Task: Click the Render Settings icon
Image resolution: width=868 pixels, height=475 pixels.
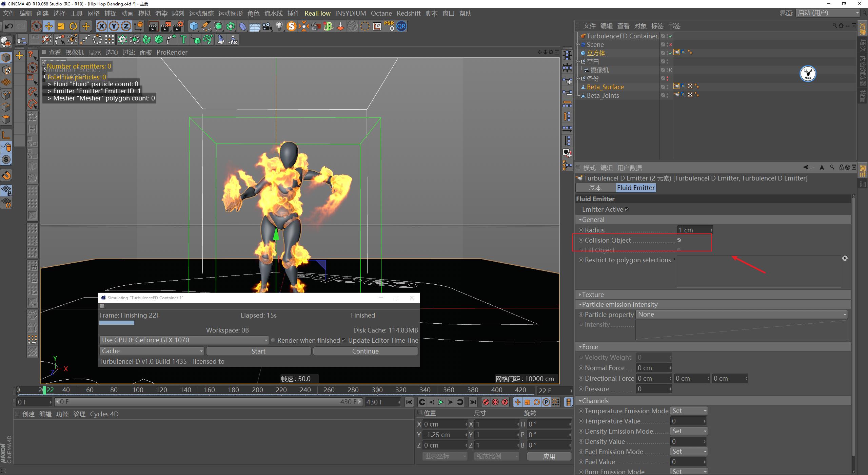Action: coord(179,26)
